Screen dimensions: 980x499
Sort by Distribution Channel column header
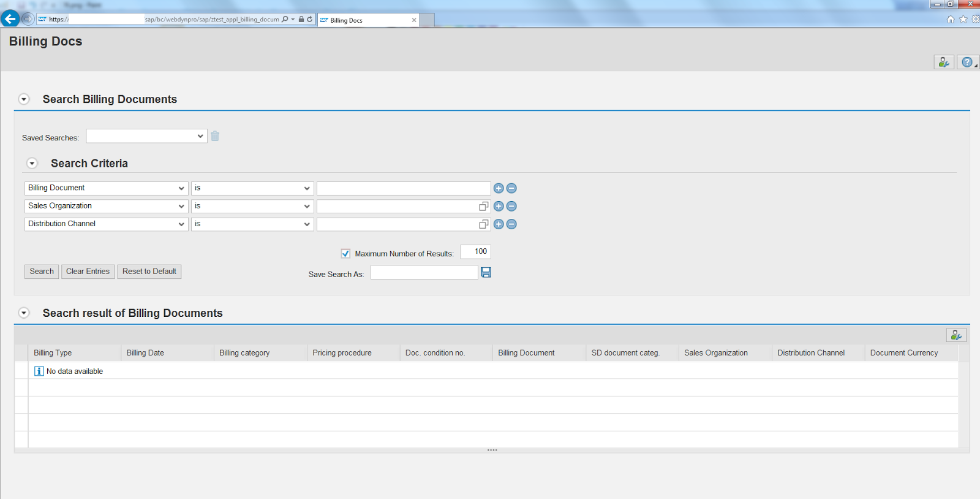click(818, 353)
